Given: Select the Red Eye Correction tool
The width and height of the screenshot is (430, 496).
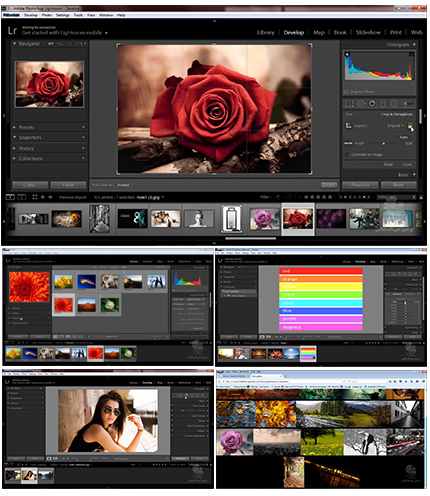Looking at the screenshot, I should 372,104.
